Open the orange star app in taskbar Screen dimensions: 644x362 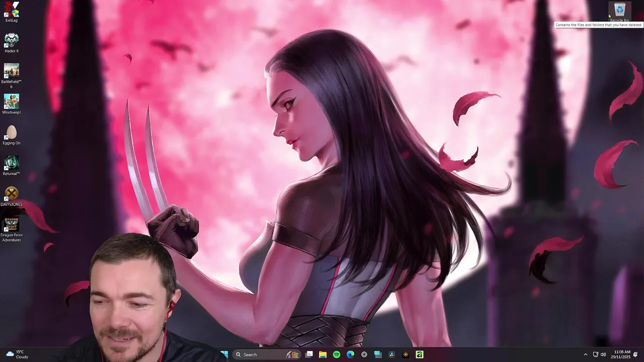[406, 354]
